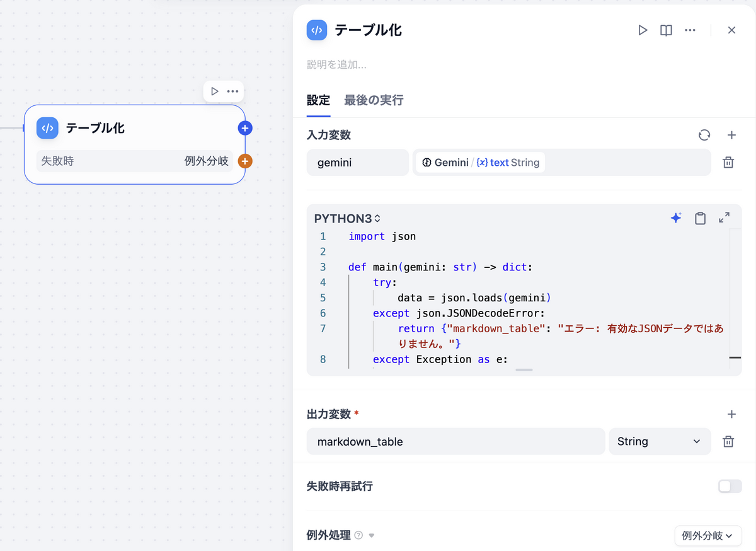This screenshot has height=551, width=756.
Task: Select the 設定 tab
Action: 318,99
